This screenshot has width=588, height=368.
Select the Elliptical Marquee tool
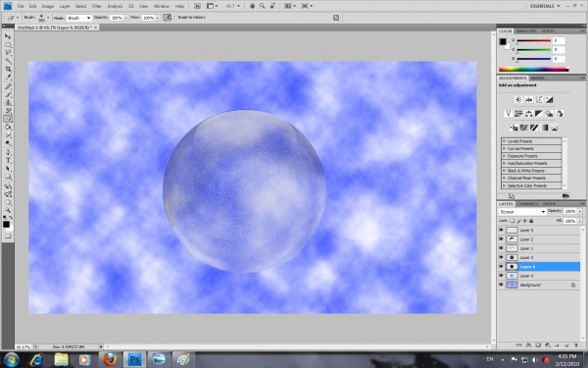pyautogui.click(x=8, y=45)
